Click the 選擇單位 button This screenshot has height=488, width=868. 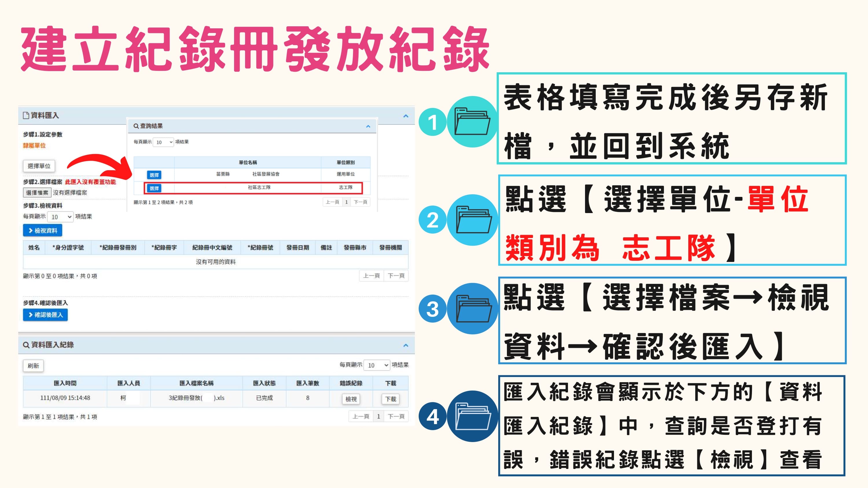[39, 166]
